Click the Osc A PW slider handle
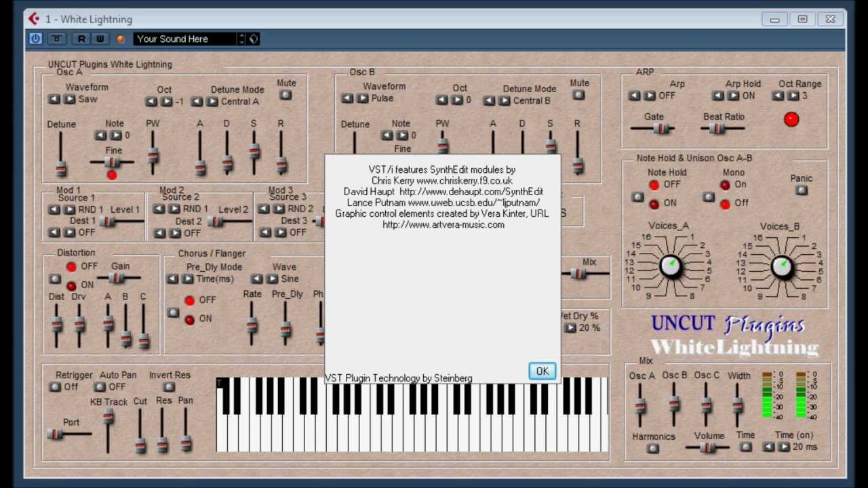This screenshot has width=868, height=488. click(x=153, y=155)
